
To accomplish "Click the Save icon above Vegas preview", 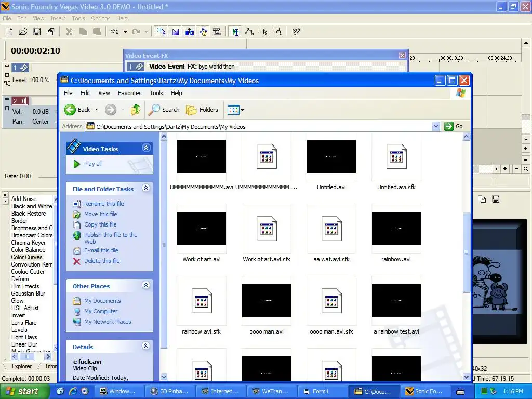I will 496,199.
